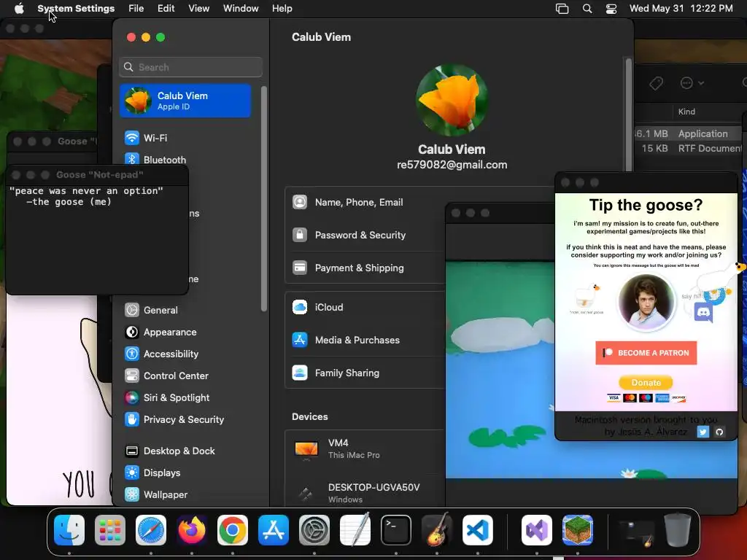Select the Application row in Finder
This screenshot has width=747, height=560.
pos(689,134)
